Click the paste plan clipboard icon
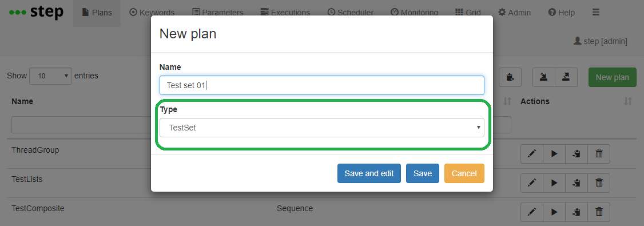Screen dimensions: 644x226 click(510, 77)
